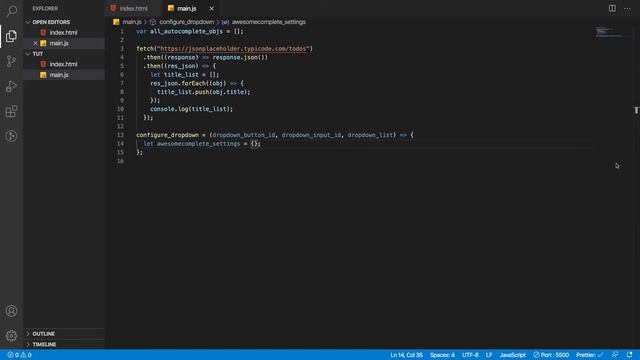Open the Manage settings gear

11,336
